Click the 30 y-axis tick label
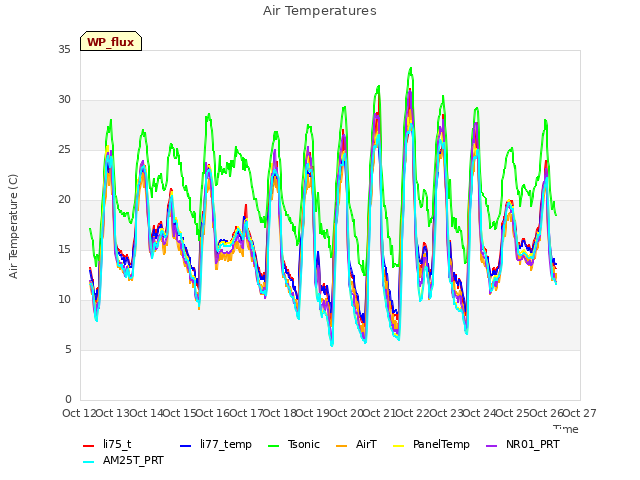 click(x=64, y=100)
